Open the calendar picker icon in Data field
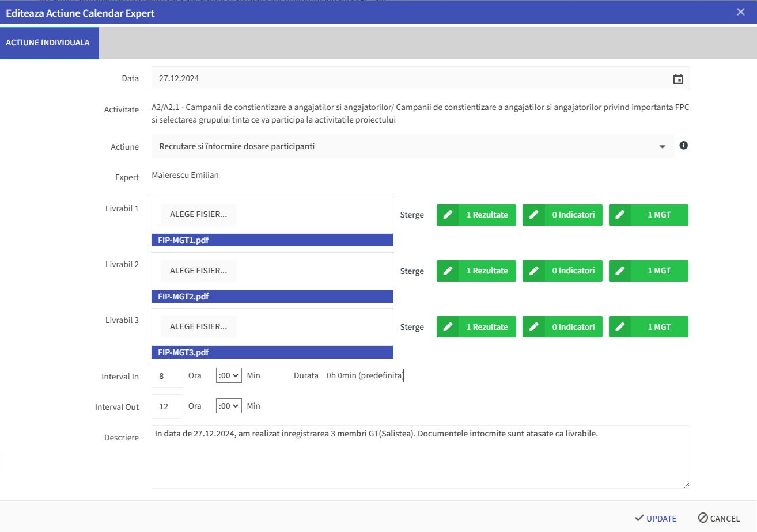This screenshot has height=532, width=757. coord(678,79)
